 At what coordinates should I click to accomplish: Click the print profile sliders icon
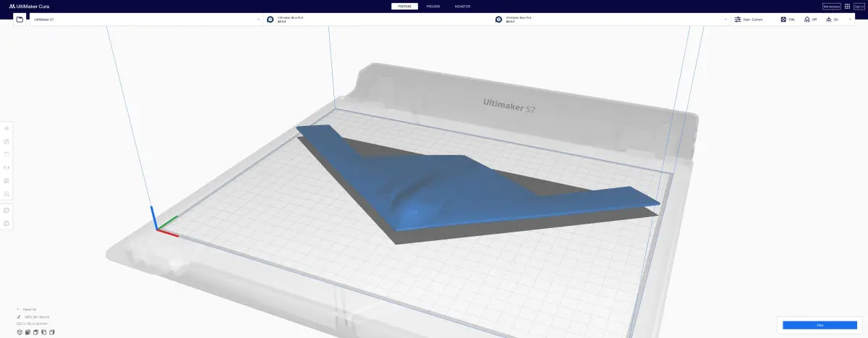point(738,20)
